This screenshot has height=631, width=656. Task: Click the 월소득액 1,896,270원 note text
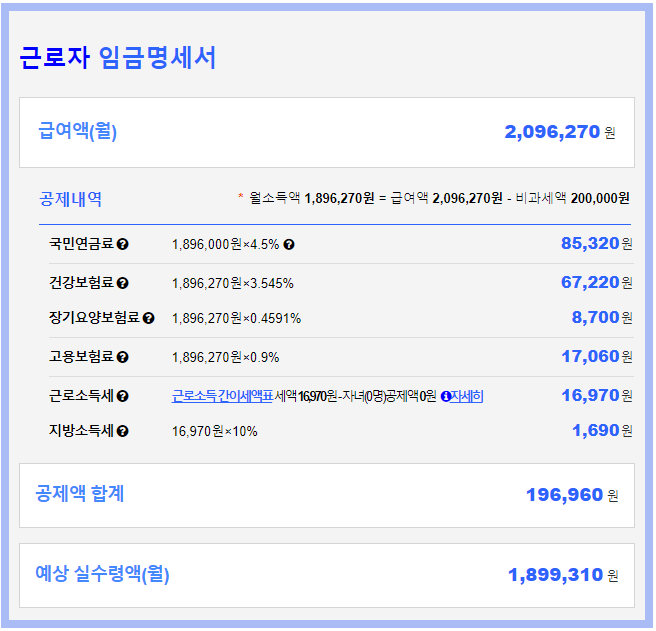pyautogui.click(x=312, y=198)
